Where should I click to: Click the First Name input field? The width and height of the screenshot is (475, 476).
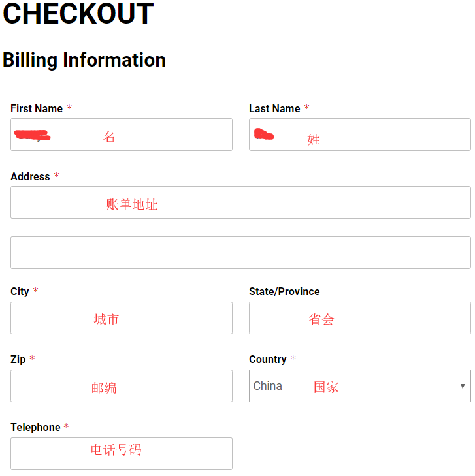[x=121, y=135]
